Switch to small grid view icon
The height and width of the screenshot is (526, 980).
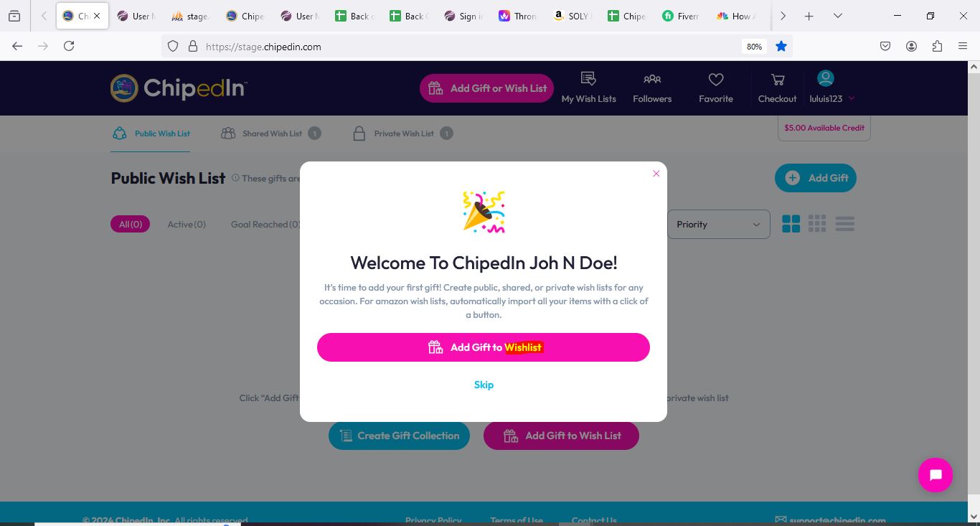point(817,224)
